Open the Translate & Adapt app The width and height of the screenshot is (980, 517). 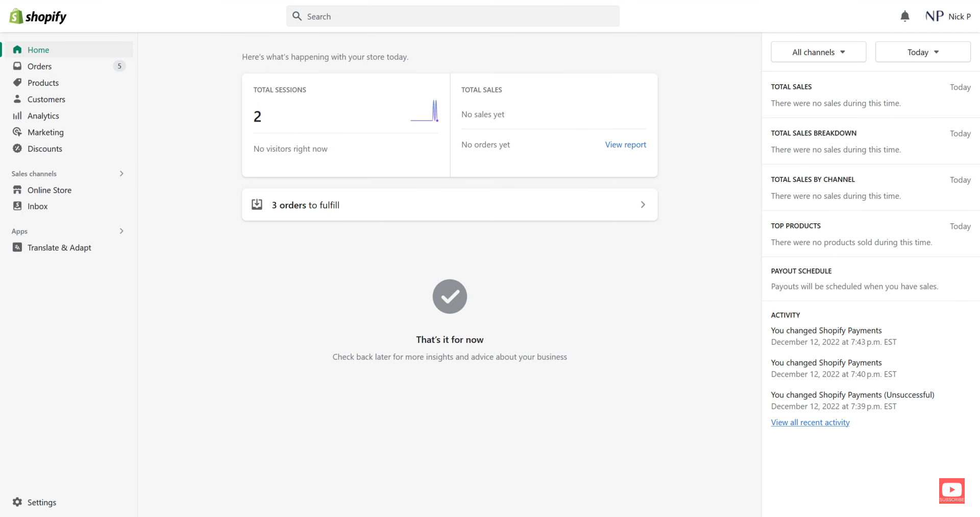click(59, 247)
